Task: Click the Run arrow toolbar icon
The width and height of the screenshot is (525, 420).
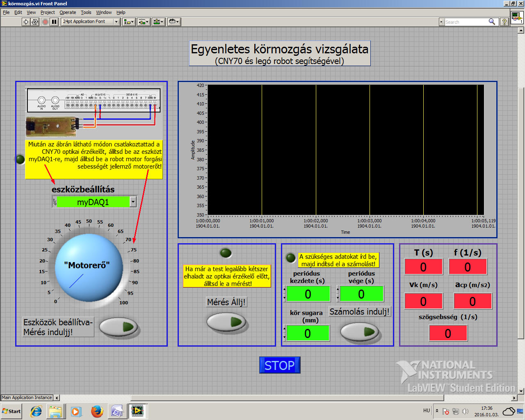Action: tap(26, 22)
